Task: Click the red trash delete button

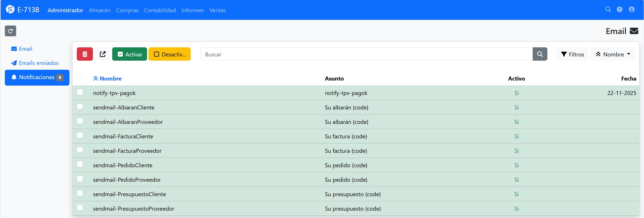Action: pyautogui.click(x=85, y=54)
